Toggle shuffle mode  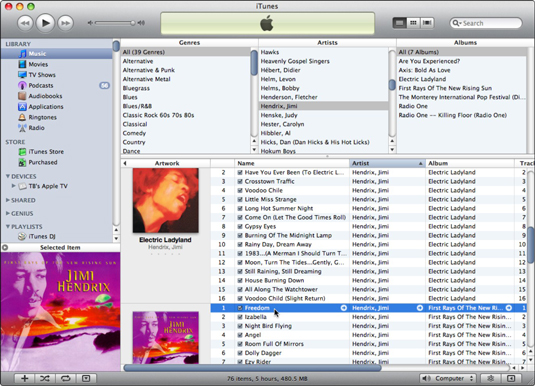click(x=45, y=378)
